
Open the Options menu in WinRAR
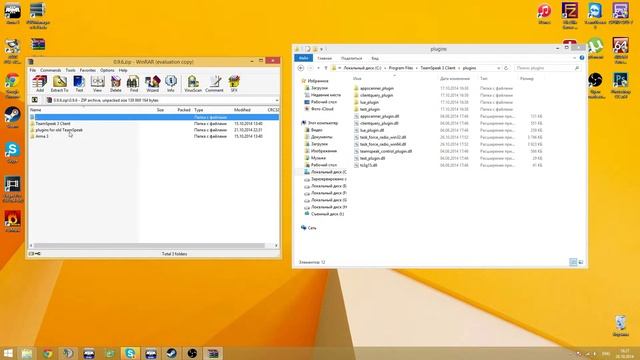(x=107, y=70)
